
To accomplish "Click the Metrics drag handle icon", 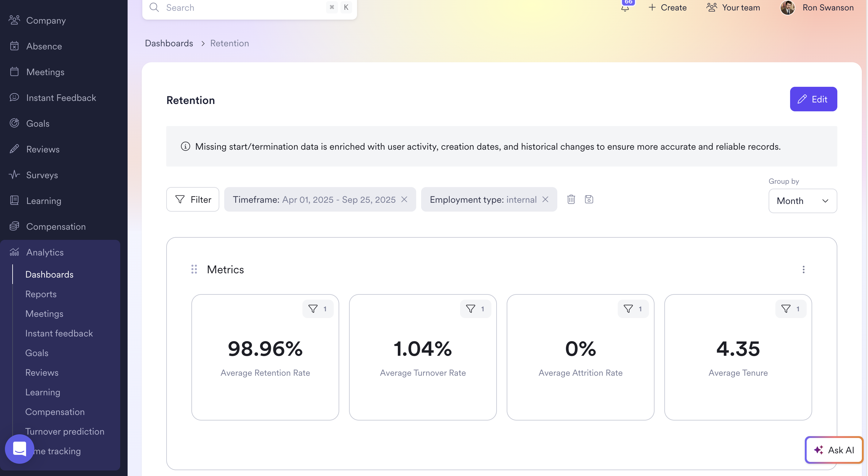I will (x=194, y=269).
